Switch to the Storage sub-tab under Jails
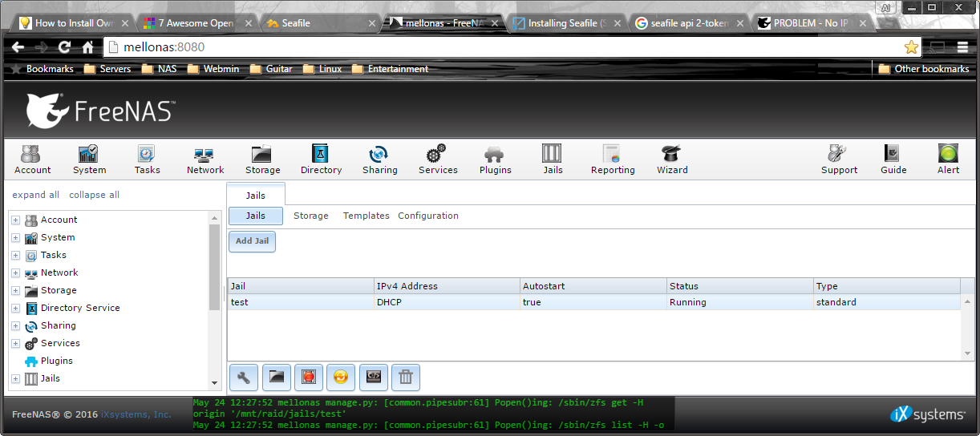The height and width of the screenshot is (436, 980). 311,216
